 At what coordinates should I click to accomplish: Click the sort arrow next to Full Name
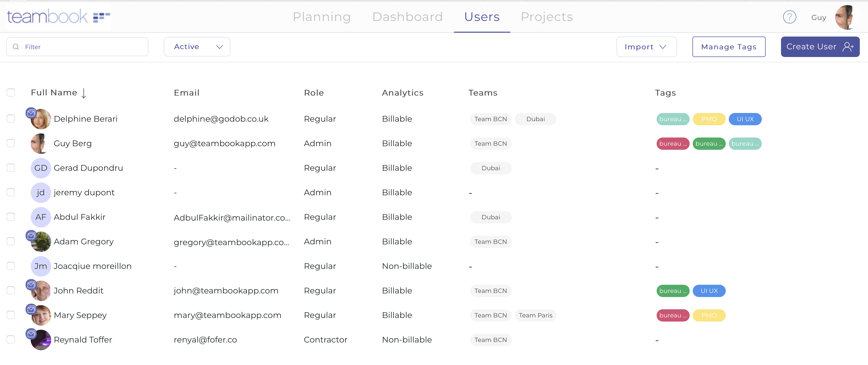pyautogui.click(x=84, y=93)
